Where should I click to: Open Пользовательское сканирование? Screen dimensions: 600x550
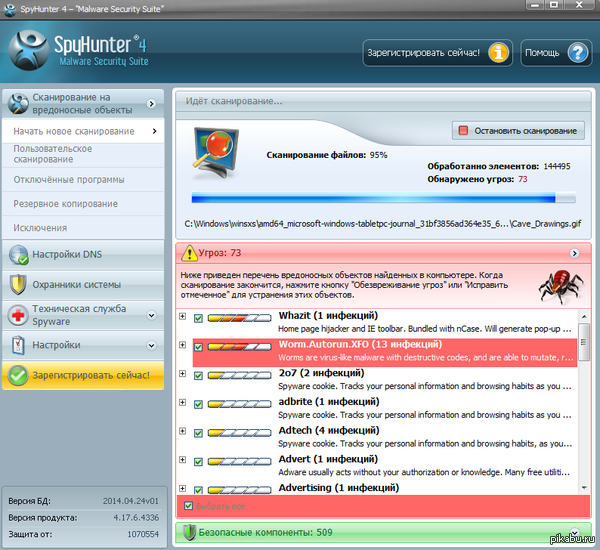pyautogui.click(x=83, y=154)
